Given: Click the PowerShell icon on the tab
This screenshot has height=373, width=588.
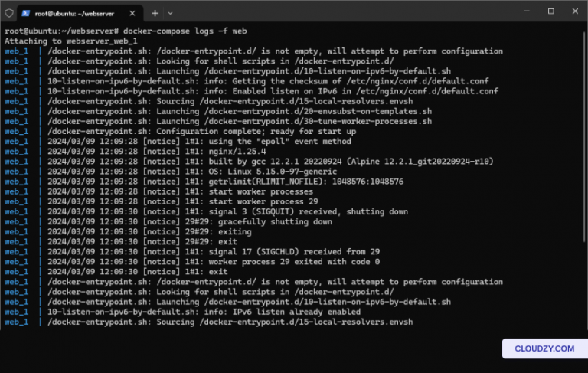Looking at the screenshot, I should (x=27, y=13).
